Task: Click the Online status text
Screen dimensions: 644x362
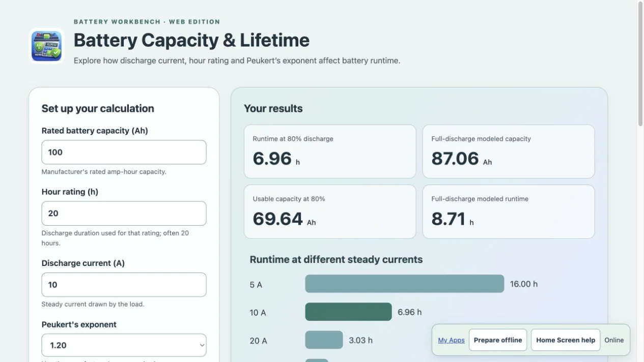Action: point(614,340)
